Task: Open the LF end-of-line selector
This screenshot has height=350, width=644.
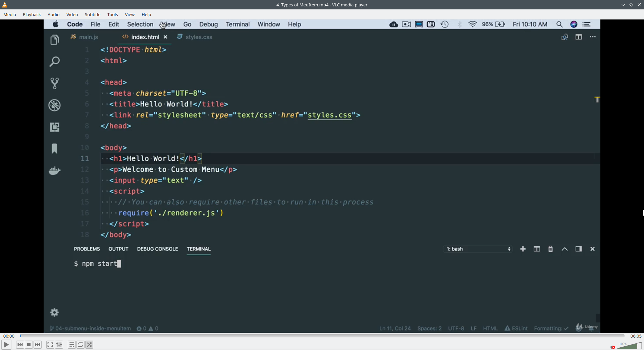Action: pyautogui.click(x=474, y=328)
